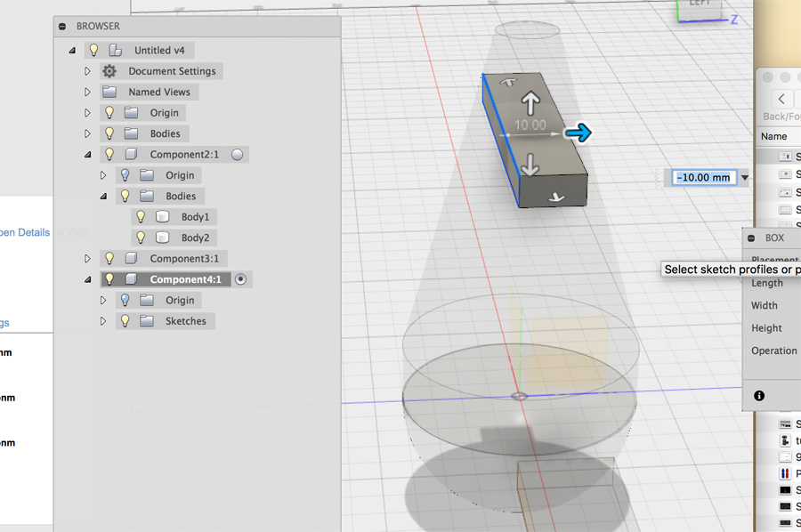Expand Document Settings node
This screenshot has width=801, height=532.
point(87,71)
